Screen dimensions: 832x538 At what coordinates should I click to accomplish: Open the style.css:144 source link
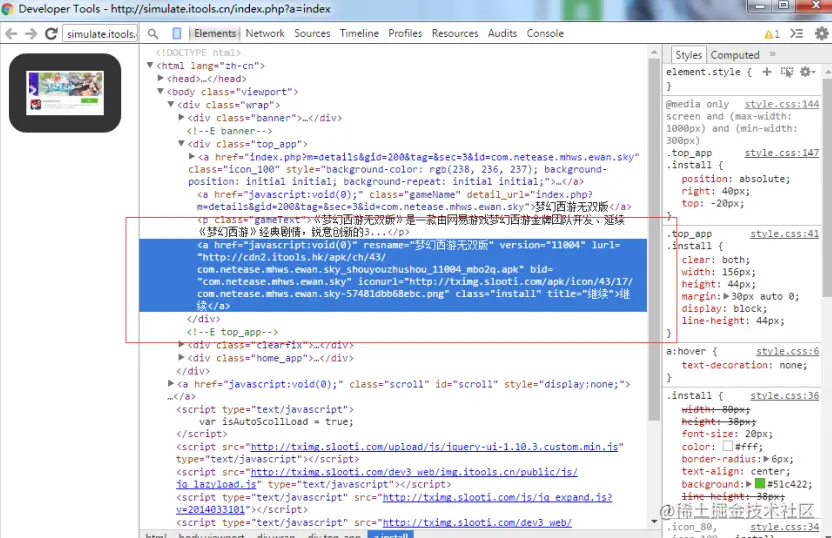coord(782,104)
